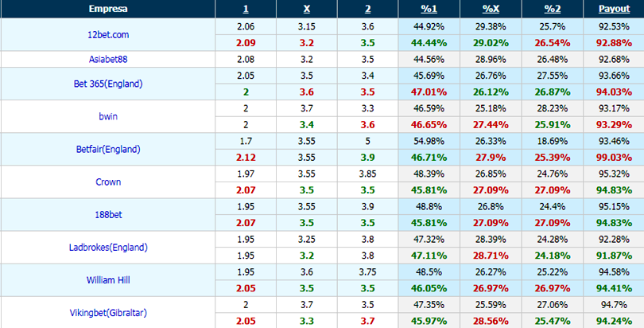Select 12bet.com payout value 92.88%
Image resolution: width=644 pixels, height=328 pixels.
(614, 43)
